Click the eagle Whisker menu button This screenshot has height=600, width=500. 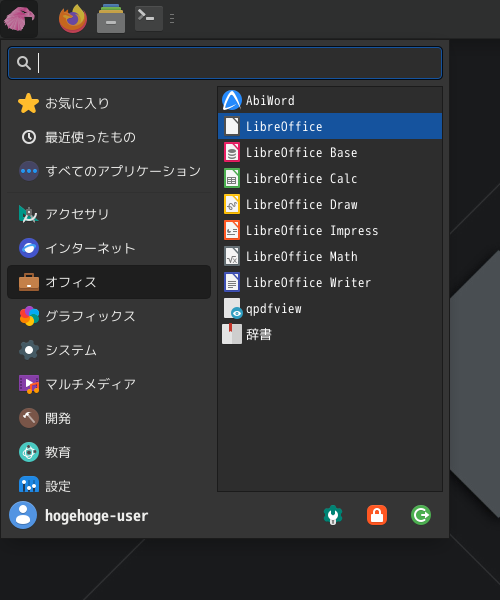[19, 19]
